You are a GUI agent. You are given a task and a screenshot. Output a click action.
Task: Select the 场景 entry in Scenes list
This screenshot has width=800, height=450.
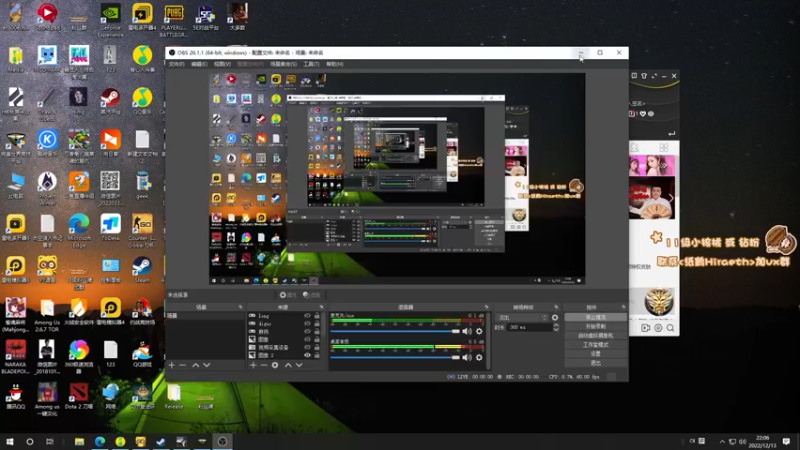tap(205, 316)
